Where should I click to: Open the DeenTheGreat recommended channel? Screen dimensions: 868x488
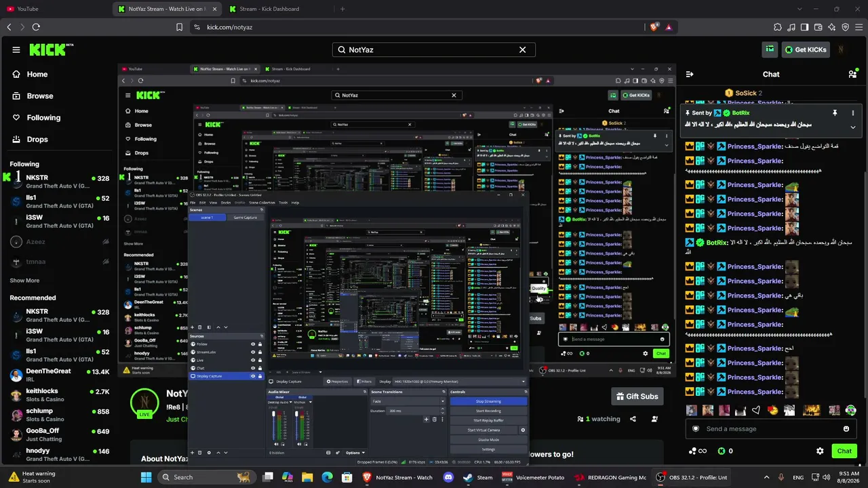[60, 375]
